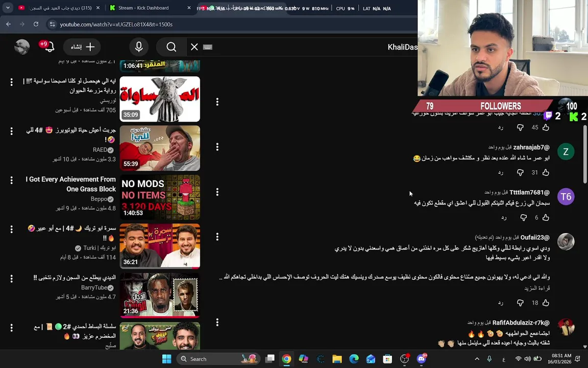Image resolution: width=588 pixels, height=368 pixels.
Task: Open Task View in the taskbar
Action: (x=269, y=359)
